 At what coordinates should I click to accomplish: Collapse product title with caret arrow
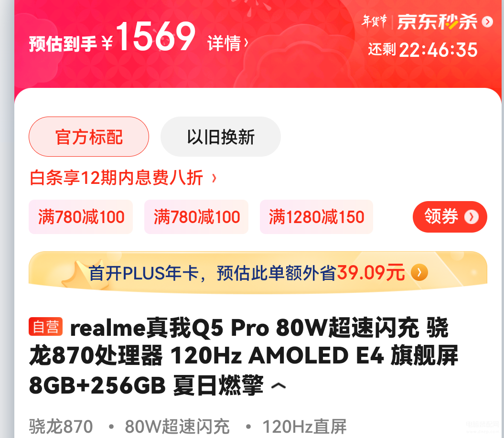(279, 385)
